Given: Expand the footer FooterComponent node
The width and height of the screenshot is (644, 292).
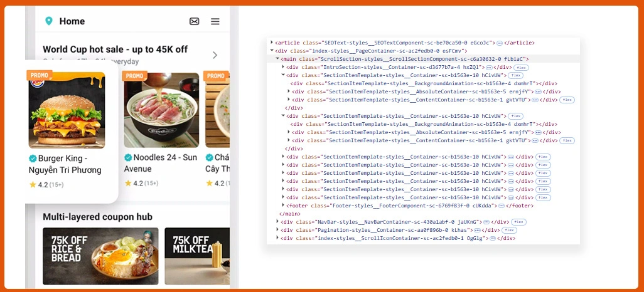Looking at the screenshot, I should (x=283, y=206).
